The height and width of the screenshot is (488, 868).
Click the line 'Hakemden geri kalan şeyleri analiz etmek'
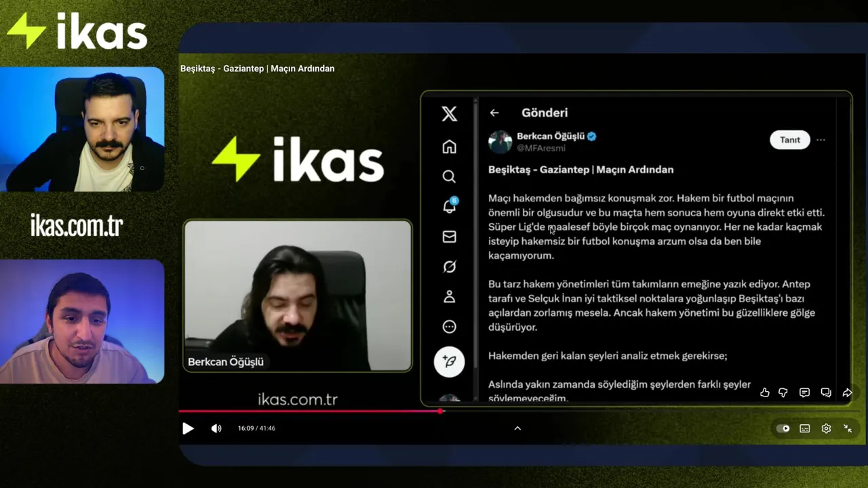point(608,356)
